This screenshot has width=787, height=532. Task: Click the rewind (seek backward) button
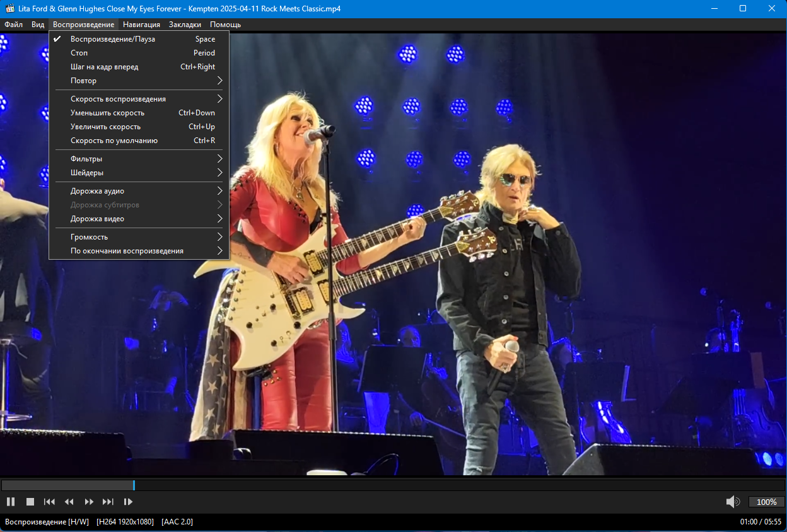pyautogui.click(x=69, y=502)
